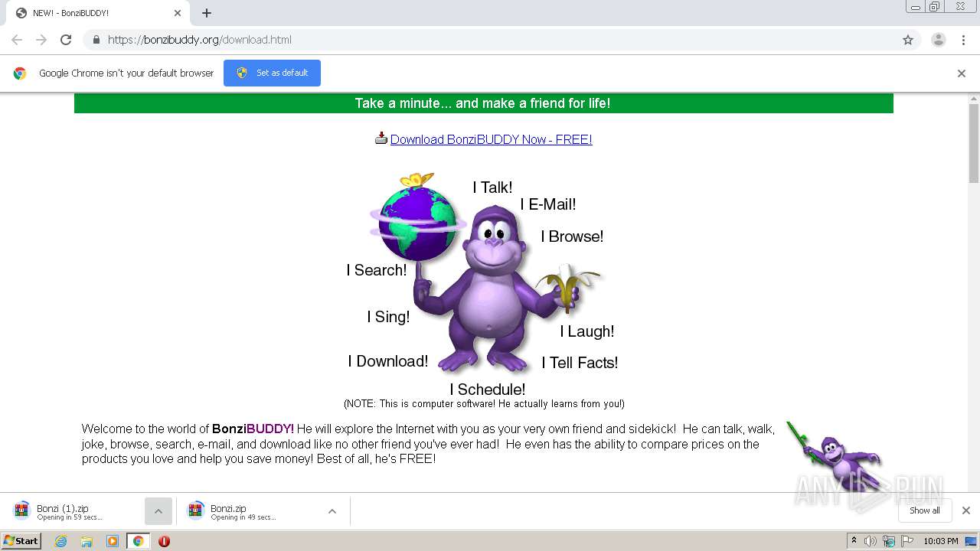Click the address bar URL
The image size is (980, 551).
[200, 40]
